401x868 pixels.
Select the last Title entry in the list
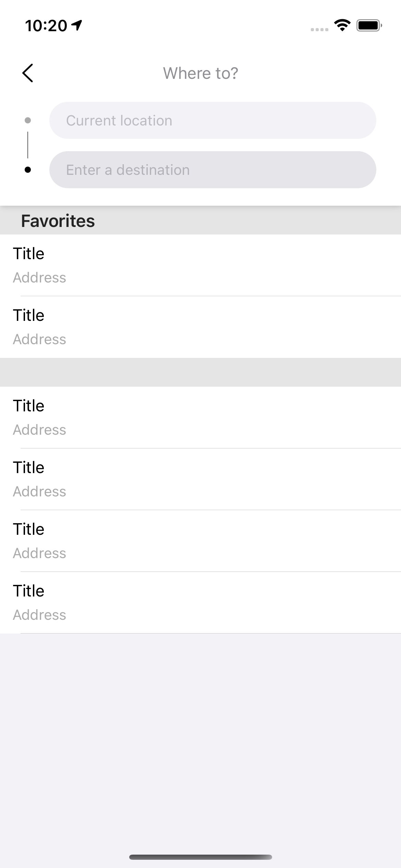pyautogui.click(x=200, y=602)
